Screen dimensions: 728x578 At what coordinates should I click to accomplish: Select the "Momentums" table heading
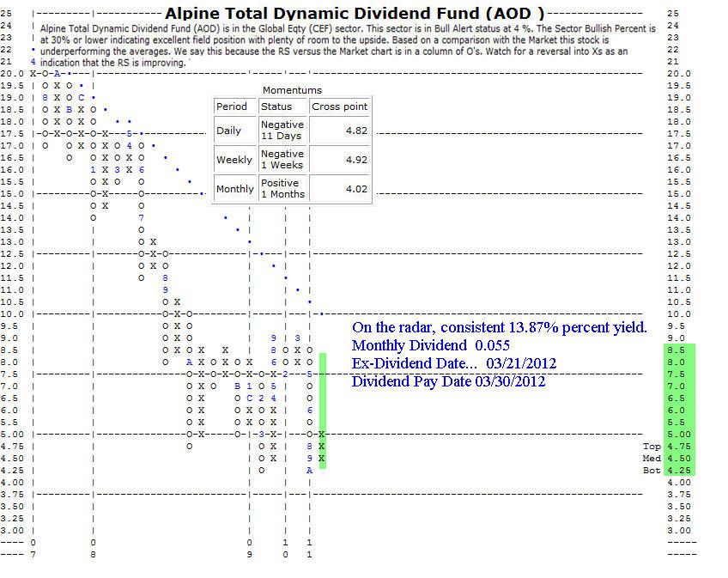[292, 90]
